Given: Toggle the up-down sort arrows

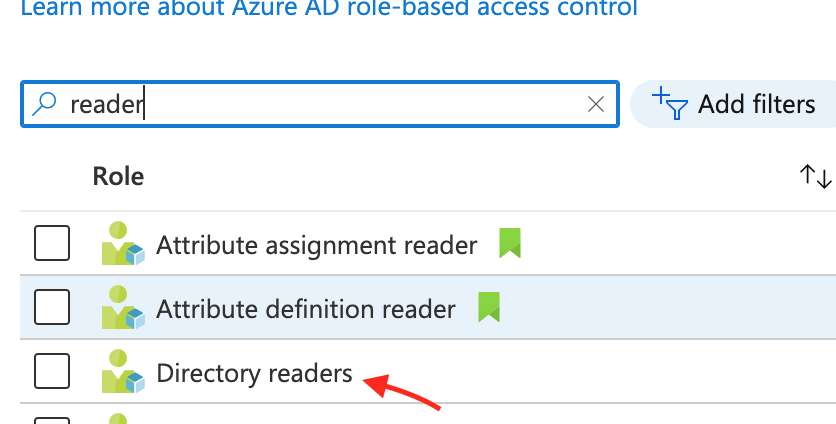Looking at the screenshot, I should click(815, 176).
